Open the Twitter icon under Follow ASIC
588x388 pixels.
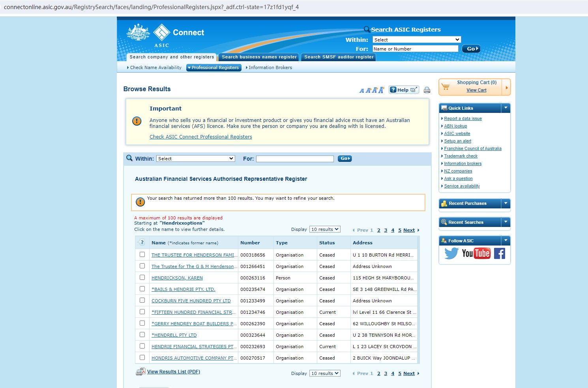click(x=451, y=253)
